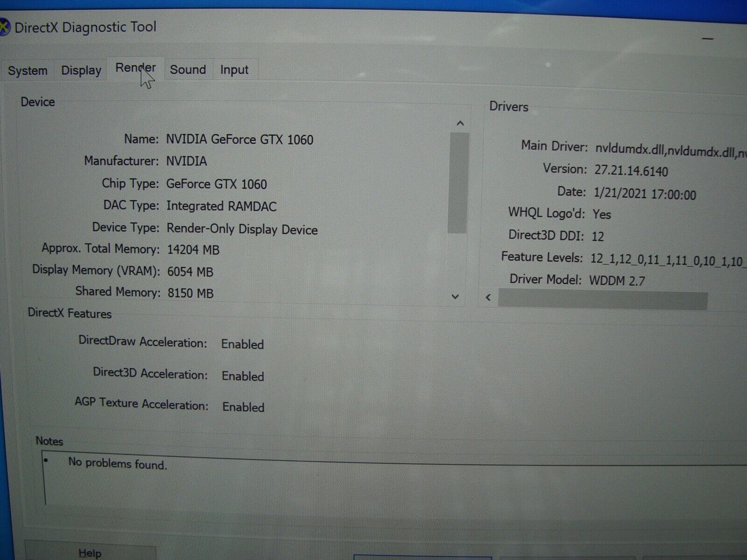Select the DirectDraw Acceleration 'Enabled' value
Screen dimensions: 747x560
click(242, 344)
